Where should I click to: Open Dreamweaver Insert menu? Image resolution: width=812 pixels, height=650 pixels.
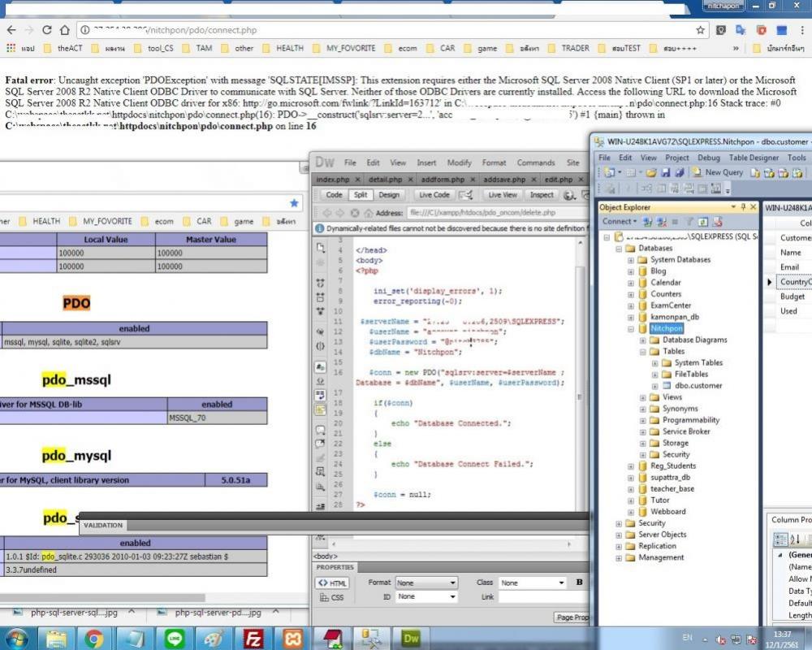point(426,162)
